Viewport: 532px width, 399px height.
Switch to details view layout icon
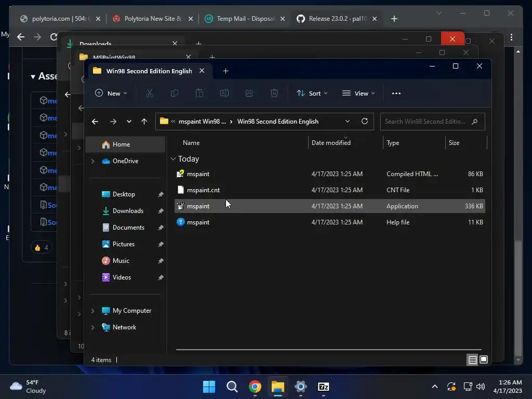[x=473, y=360]
